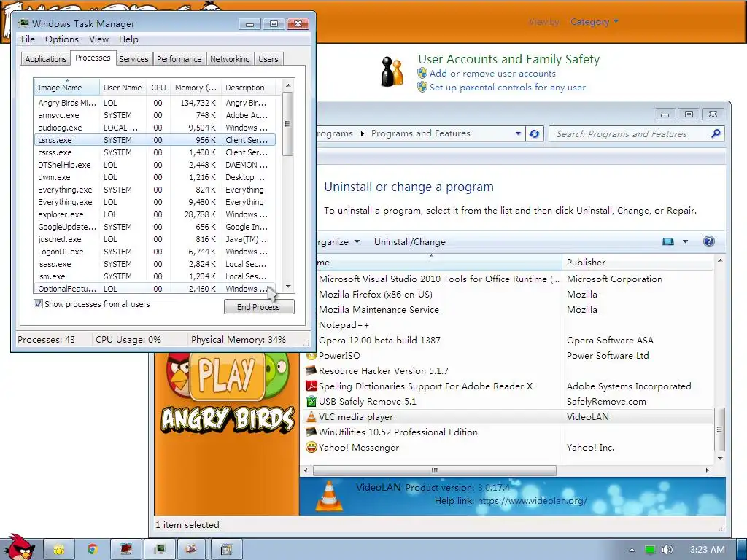Open the View by Category dropdown

coord(595,22)
